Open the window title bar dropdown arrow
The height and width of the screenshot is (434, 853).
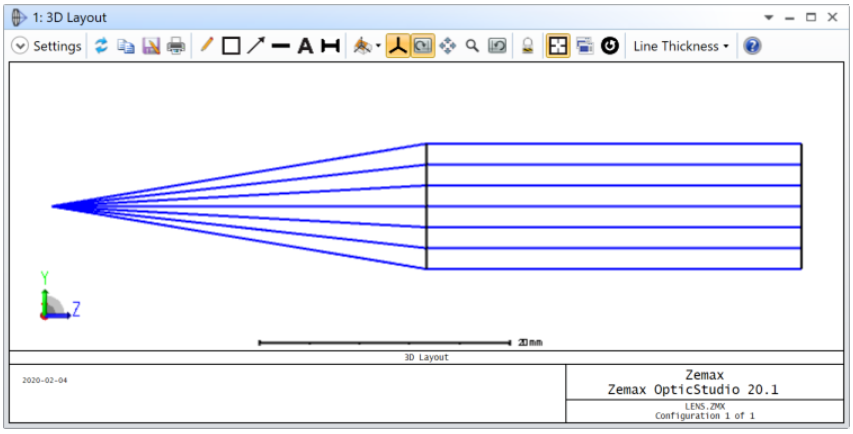point(769,18)
